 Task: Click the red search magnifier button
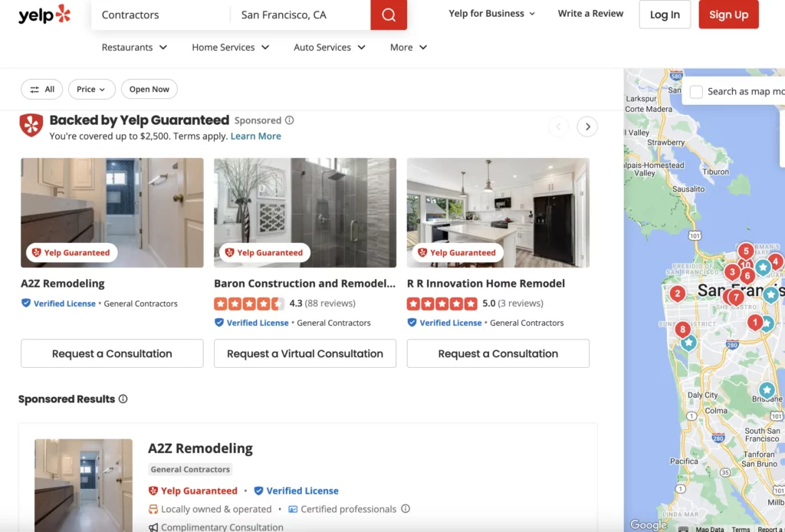coord(389,15)
